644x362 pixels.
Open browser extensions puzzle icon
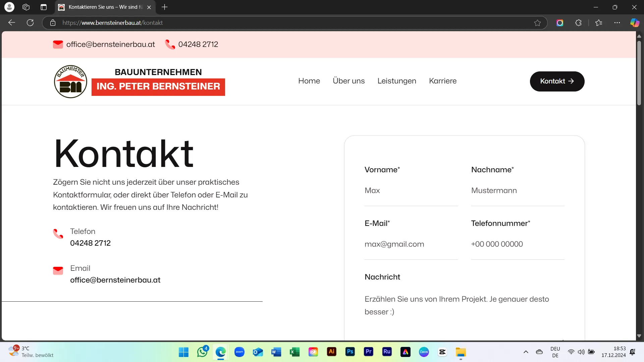(578, 23)
